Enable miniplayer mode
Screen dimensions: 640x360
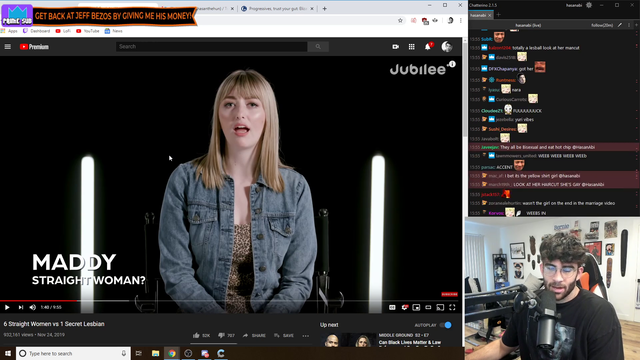pyautogui.click(x=416, y=307)
